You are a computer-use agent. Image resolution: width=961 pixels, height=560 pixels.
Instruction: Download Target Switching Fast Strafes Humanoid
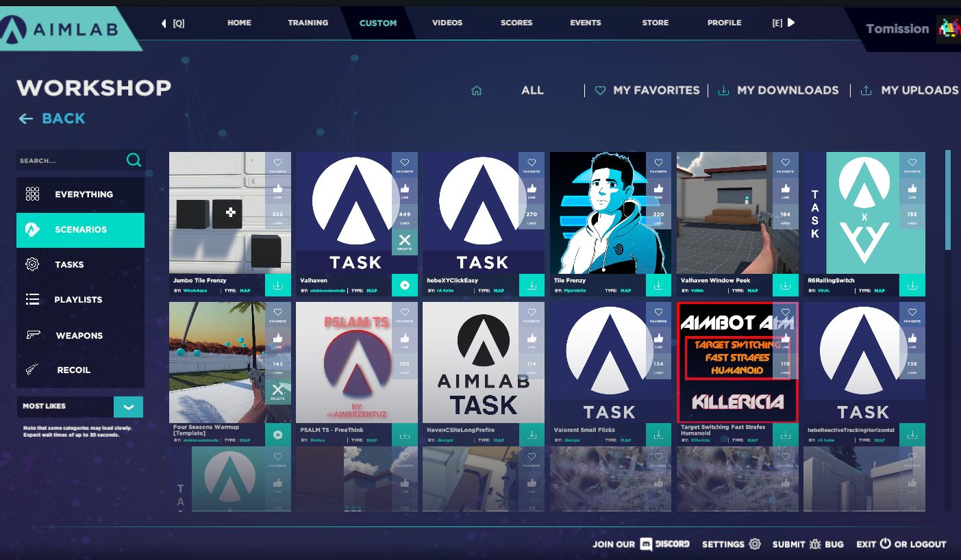pyautogui.click(x=786, y=435)
